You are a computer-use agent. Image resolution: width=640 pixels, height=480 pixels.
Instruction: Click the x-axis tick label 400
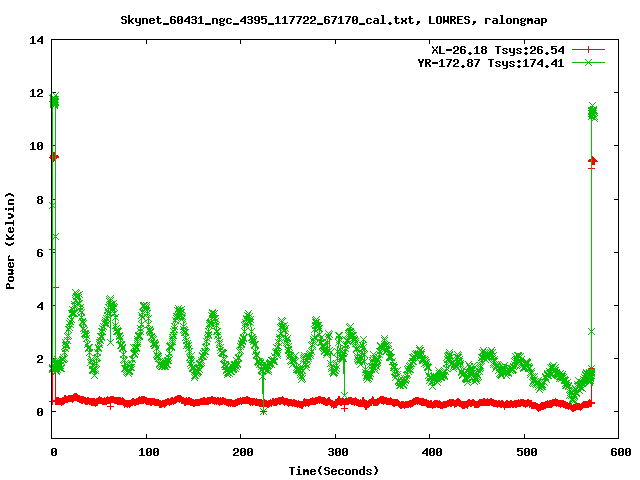[432, 452]
